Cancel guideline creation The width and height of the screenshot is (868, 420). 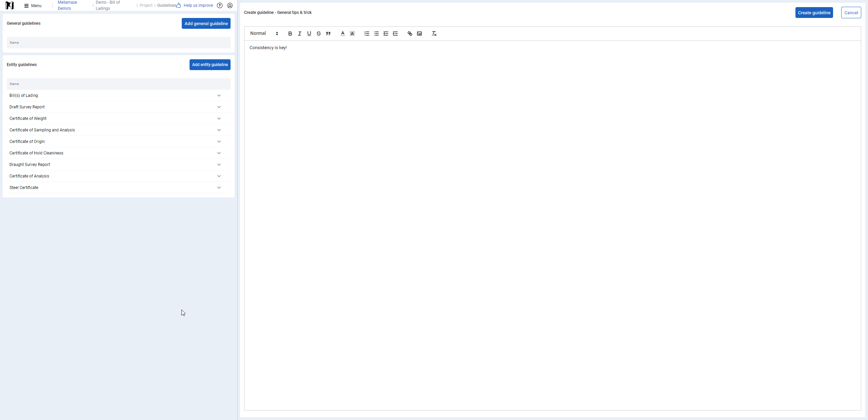851,13
